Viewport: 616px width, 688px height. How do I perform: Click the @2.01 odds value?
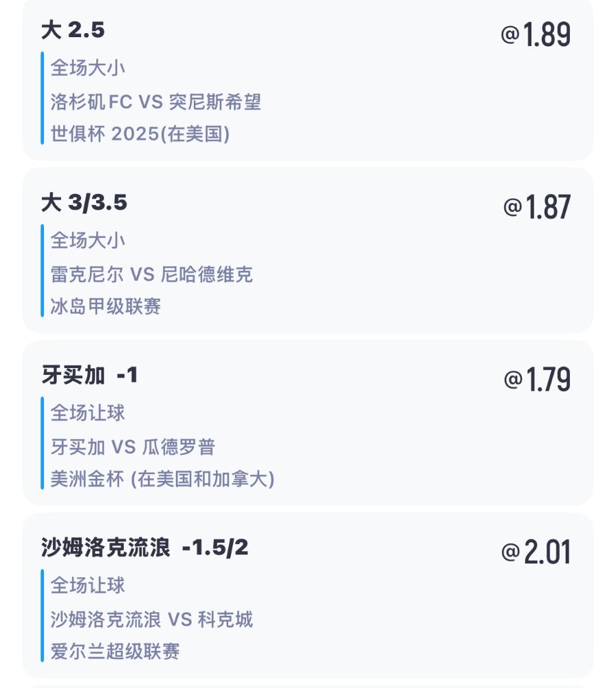click(536, 552)
